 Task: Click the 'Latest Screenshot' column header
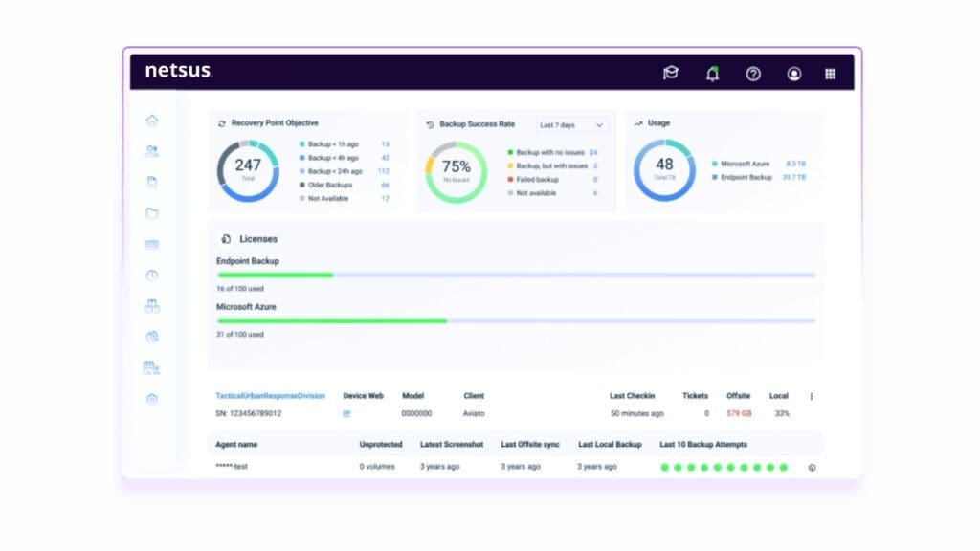coord(452,445)
